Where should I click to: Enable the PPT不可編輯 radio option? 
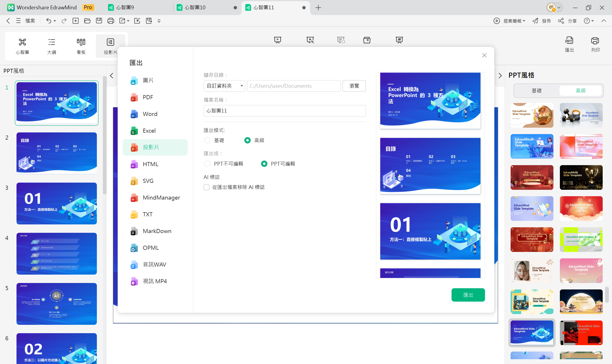pos(207,163)
